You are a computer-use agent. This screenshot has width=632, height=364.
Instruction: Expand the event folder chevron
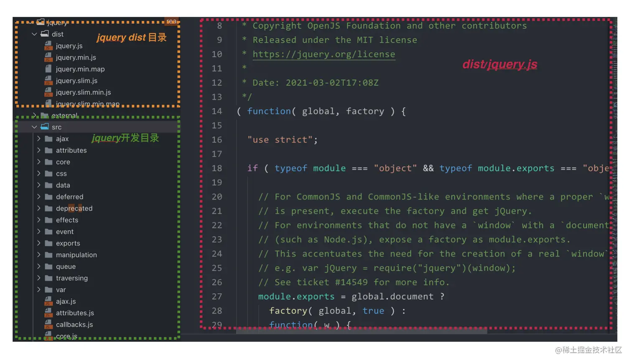tap(38, 232)
